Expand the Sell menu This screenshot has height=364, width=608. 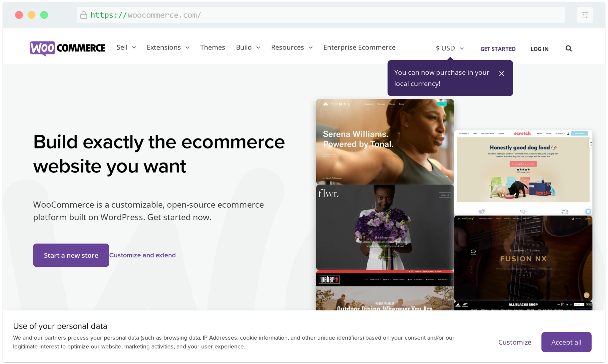coord(126,47)
